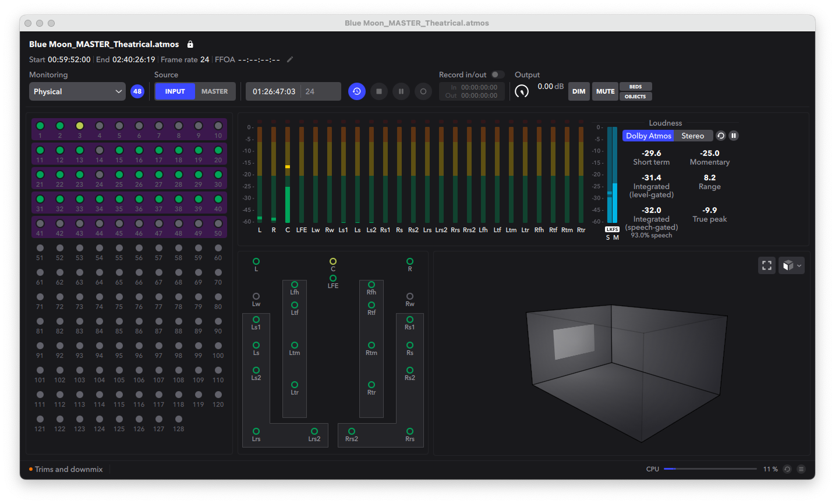Open Trims and downmix settings
The height and width of the screenshot is (504, 835).
coord(69,469)
